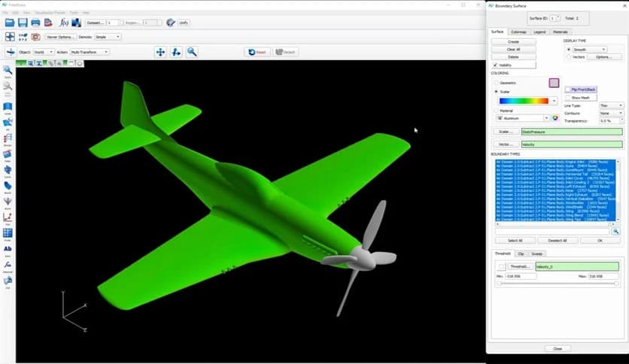The width and height of the screenshot is (629, 364).
Task: Click the Clear All button
Action: click(513, 50)
